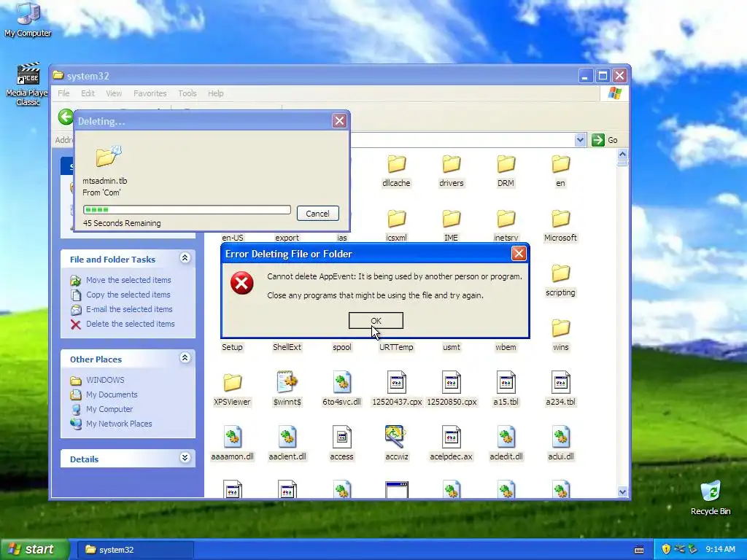The width and height of the screenshot is (747, 560).
Task: Select the access file icon
Action: [x=341, y=437]
